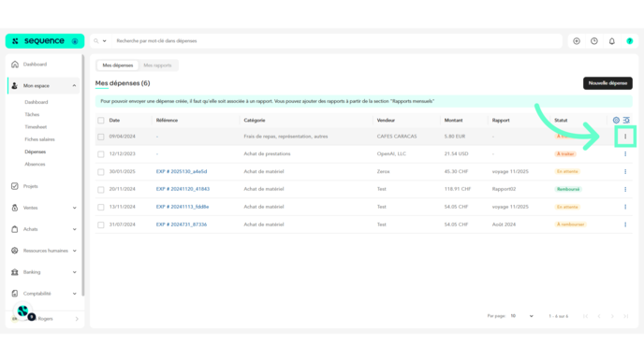
Task: Open the actions menu for Zerox row
Action: point(625,171)
